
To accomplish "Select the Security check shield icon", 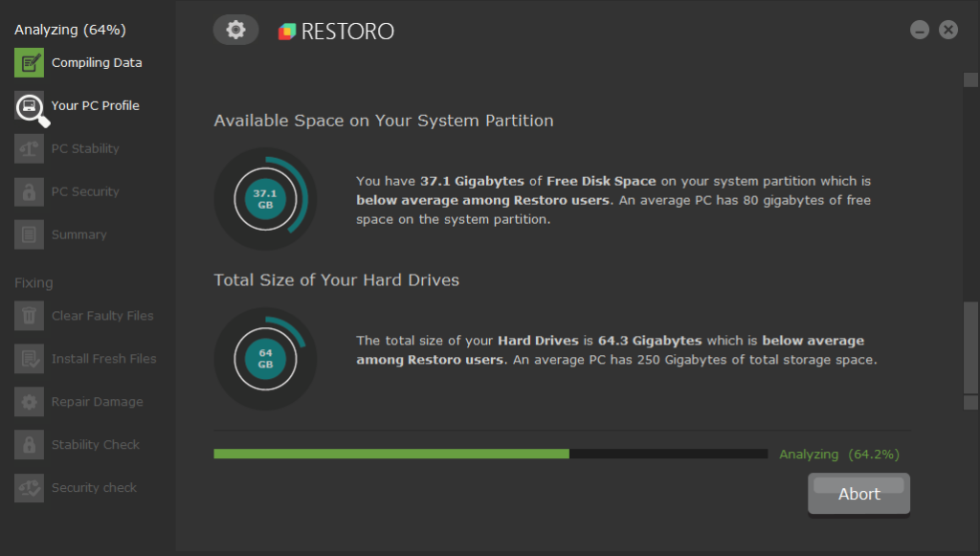I will tap(27, 487).
